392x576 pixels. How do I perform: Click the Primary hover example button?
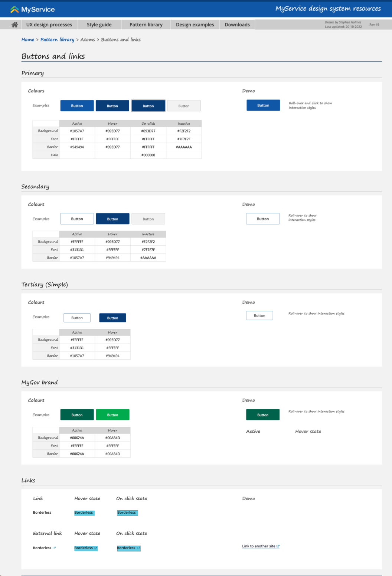coord(112,106)
